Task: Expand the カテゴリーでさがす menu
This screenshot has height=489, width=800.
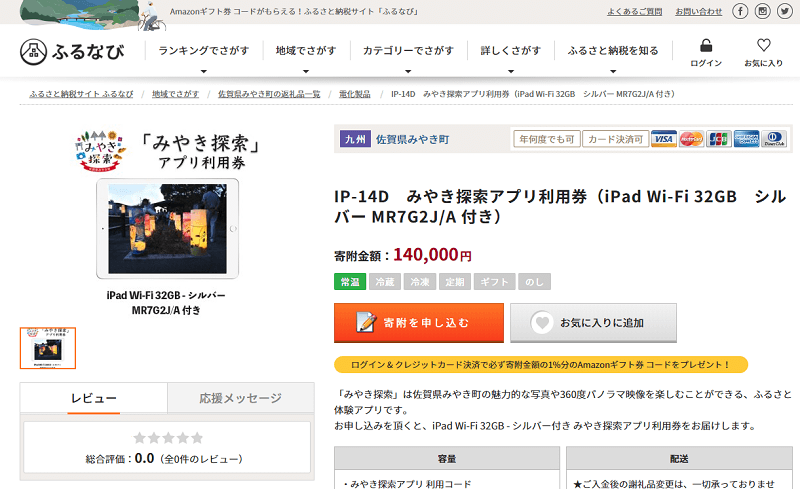Action: coord(408,53)
